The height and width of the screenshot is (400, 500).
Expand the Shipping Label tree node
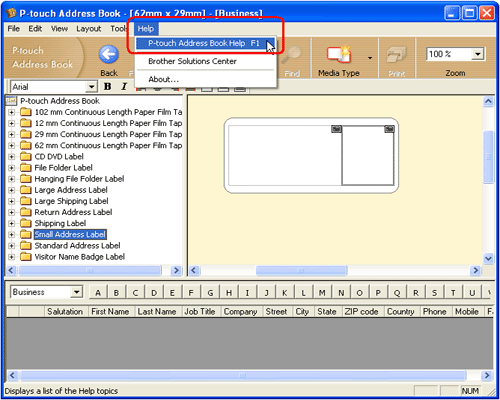[x=11, y=224]
